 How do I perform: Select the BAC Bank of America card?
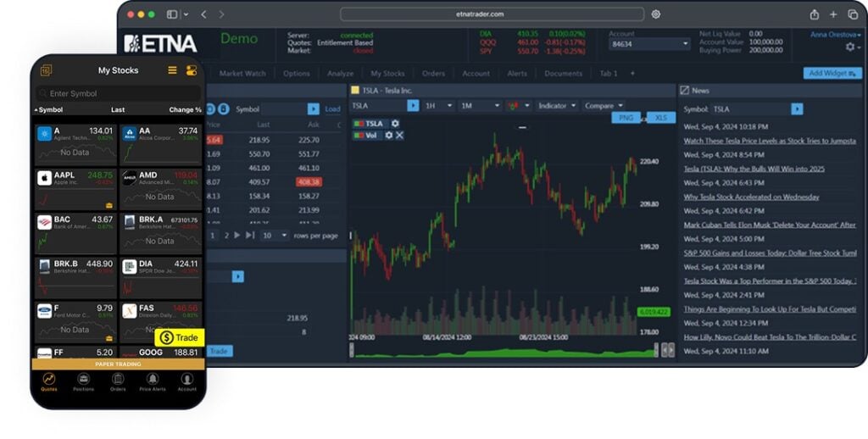click(75, 234)
